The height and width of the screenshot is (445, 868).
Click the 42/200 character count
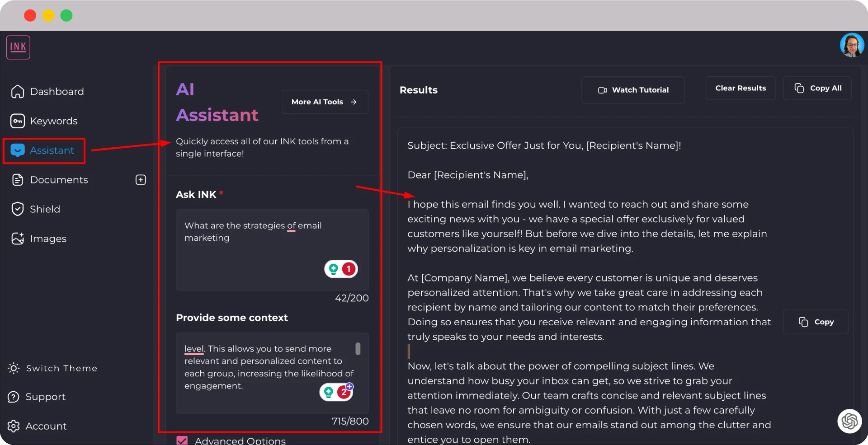point(352,298)
